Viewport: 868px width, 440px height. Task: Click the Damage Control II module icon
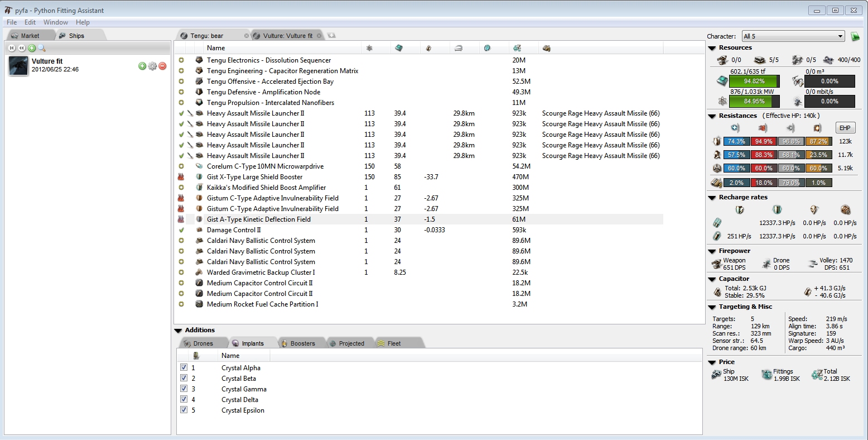pos(199,230)
